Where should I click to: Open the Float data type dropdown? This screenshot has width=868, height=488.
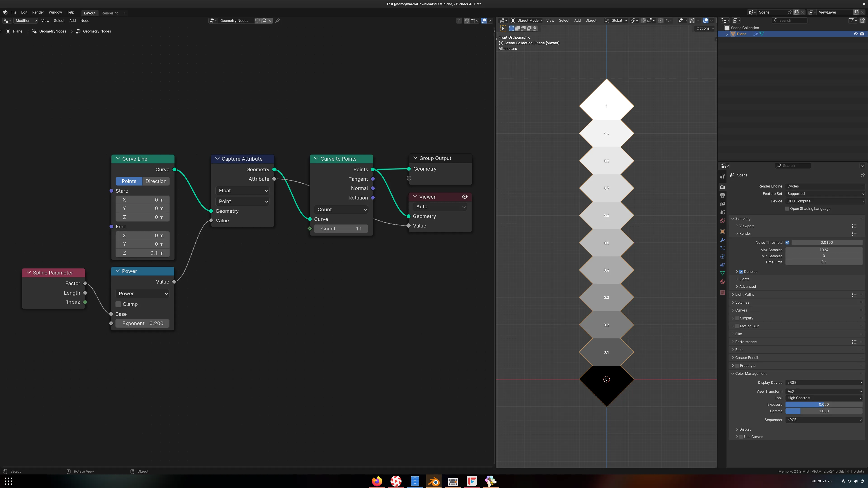(243, 191)
